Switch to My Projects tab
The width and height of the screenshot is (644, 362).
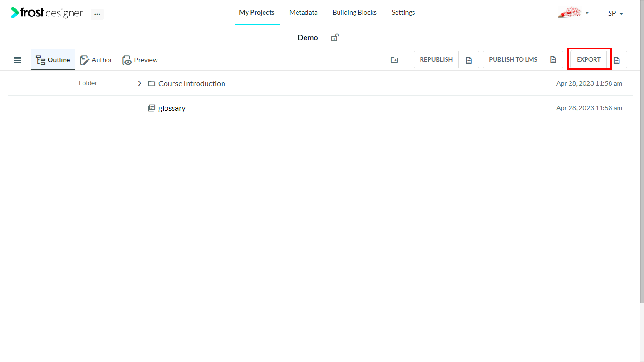[x=257, y=12]
